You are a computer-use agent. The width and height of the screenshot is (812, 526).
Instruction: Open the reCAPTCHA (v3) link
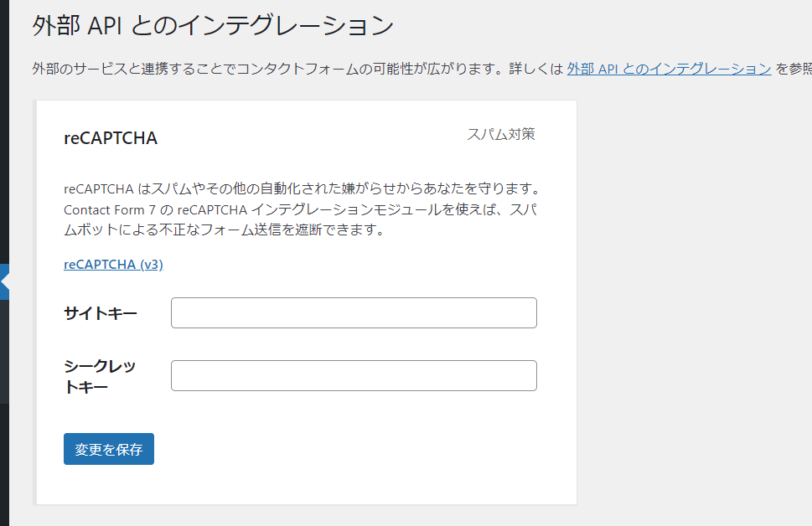[113, 265]
